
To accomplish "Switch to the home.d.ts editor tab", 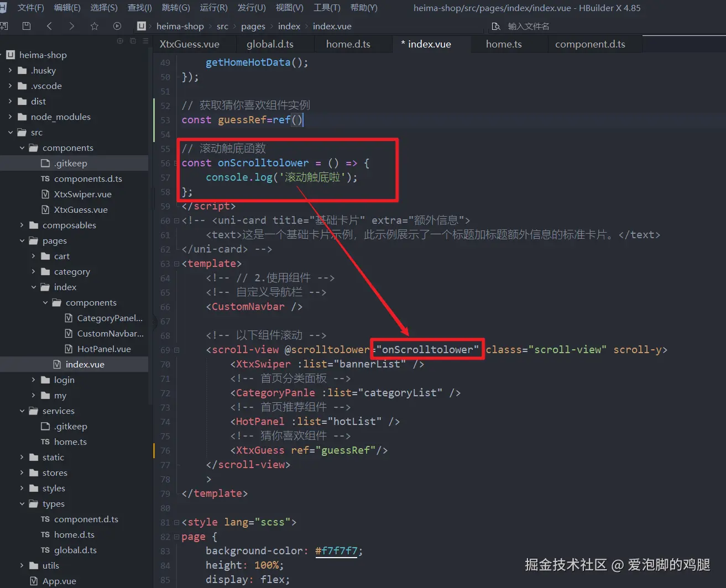I will point(348,44).
